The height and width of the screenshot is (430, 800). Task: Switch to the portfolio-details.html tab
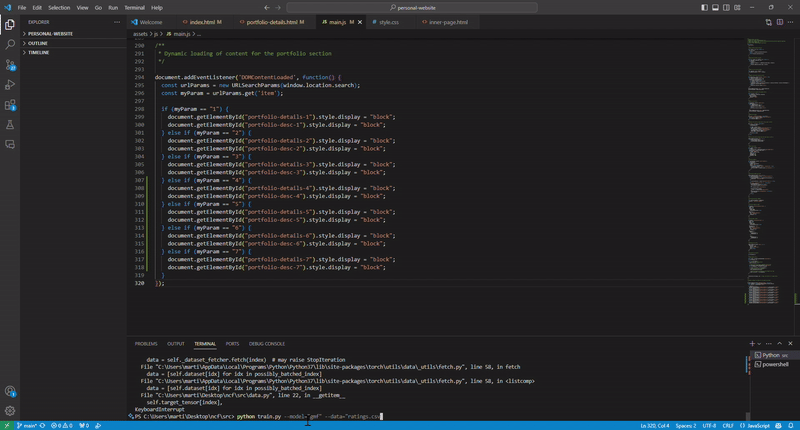tap(272, 21)
